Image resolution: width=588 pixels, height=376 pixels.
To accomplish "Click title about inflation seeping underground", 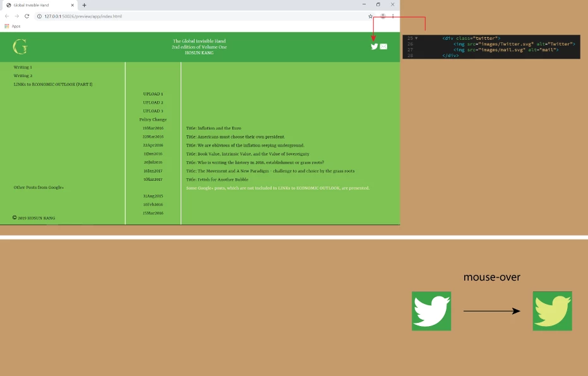I will (x=245, y=145).
